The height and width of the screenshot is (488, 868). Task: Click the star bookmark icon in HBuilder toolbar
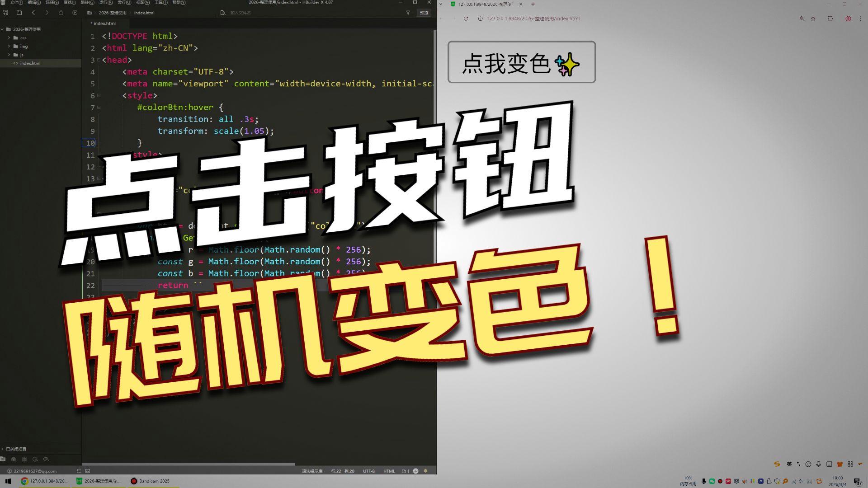tap(61, 13)
